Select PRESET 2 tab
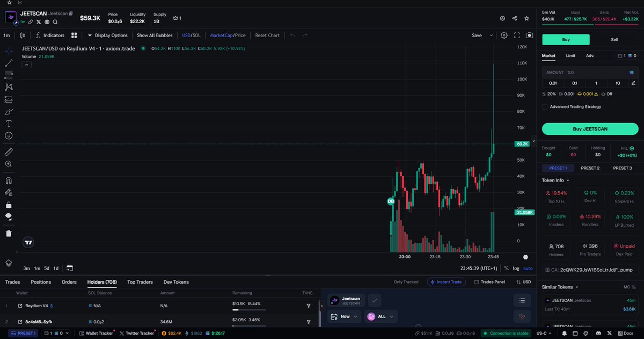This screenshot has height=339, width=644. point(590,168)
